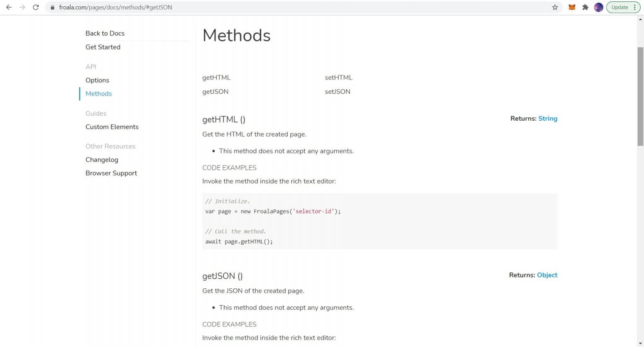Select Options in the API sidebar

[x=97, y=80]
